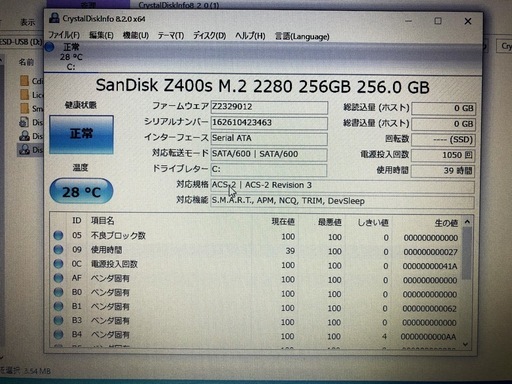Viewport: 512px width, 384px height.
Task: Click the SMART list scroll down arrow
Action: 466,344
